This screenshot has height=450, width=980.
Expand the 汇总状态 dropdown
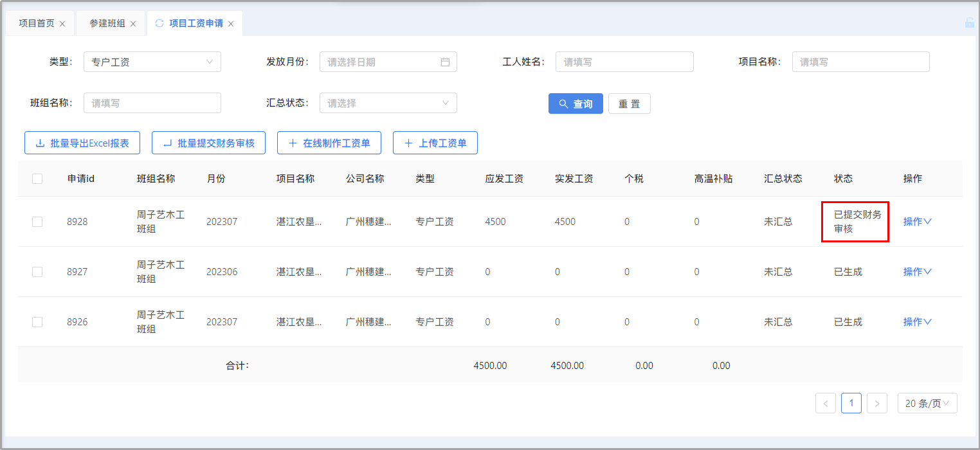click(388, 103)
